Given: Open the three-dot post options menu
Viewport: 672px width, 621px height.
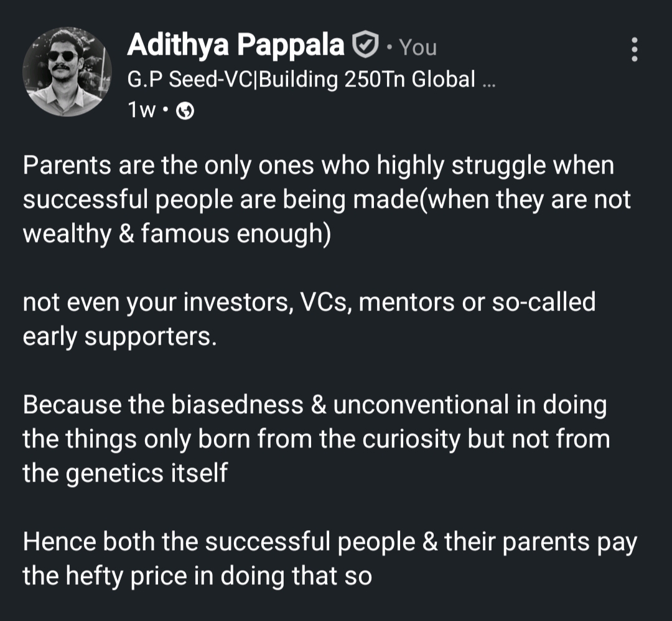Looking at the screenshot, I should [x=634, y=49].
